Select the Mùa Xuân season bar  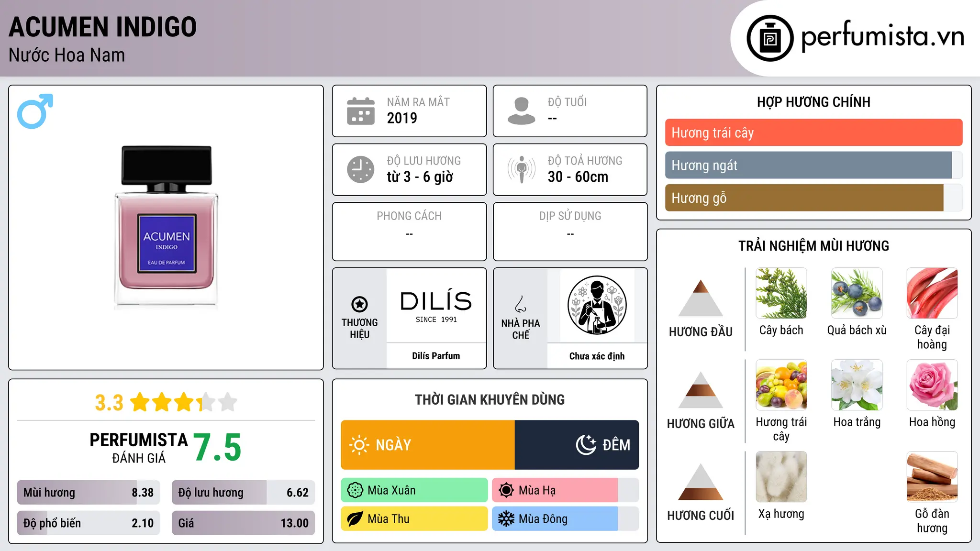414,490
